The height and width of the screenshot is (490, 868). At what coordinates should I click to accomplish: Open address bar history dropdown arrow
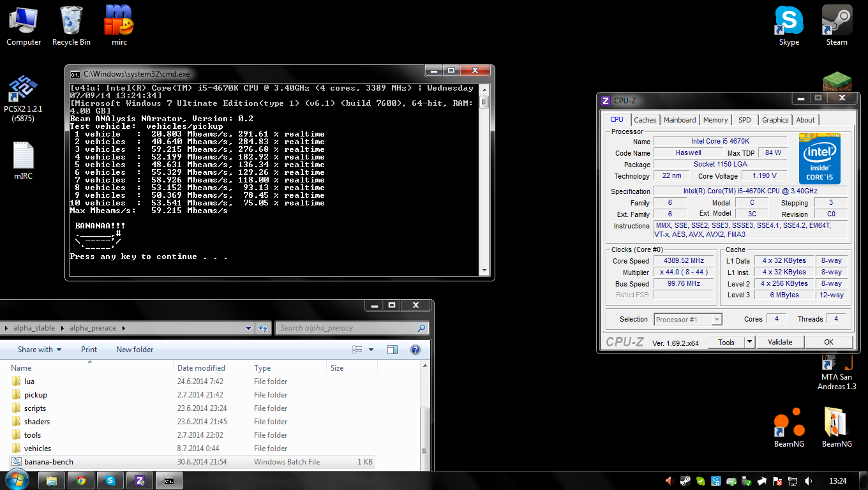(x=249, y=329)
